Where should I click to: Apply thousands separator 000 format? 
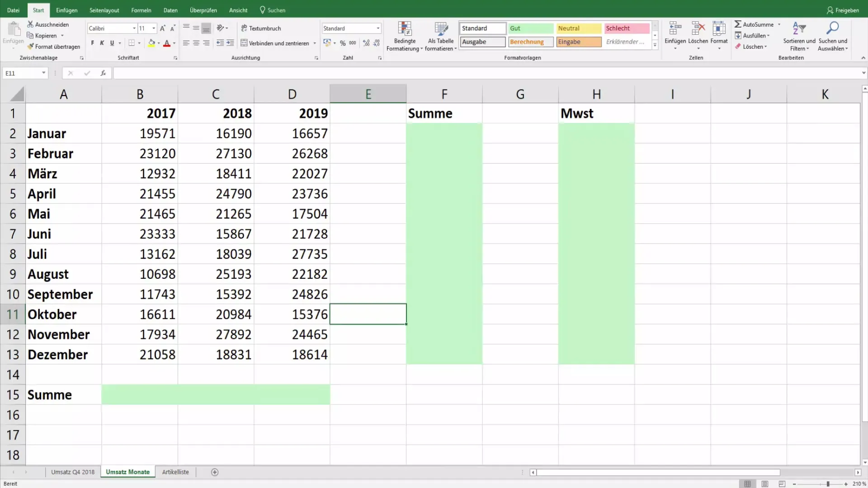(353, 43)
